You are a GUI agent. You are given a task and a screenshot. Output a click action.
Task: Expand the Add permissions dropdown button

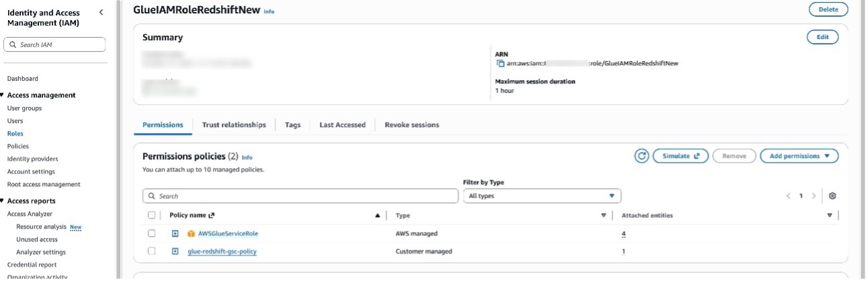799,156
